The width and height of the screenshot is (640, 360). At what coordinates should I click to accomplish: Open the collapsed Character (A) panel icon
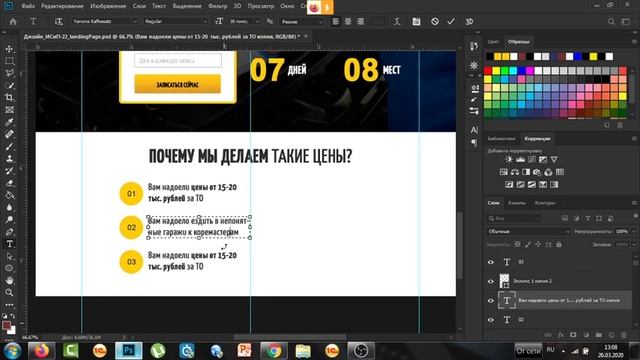point(474,130)
